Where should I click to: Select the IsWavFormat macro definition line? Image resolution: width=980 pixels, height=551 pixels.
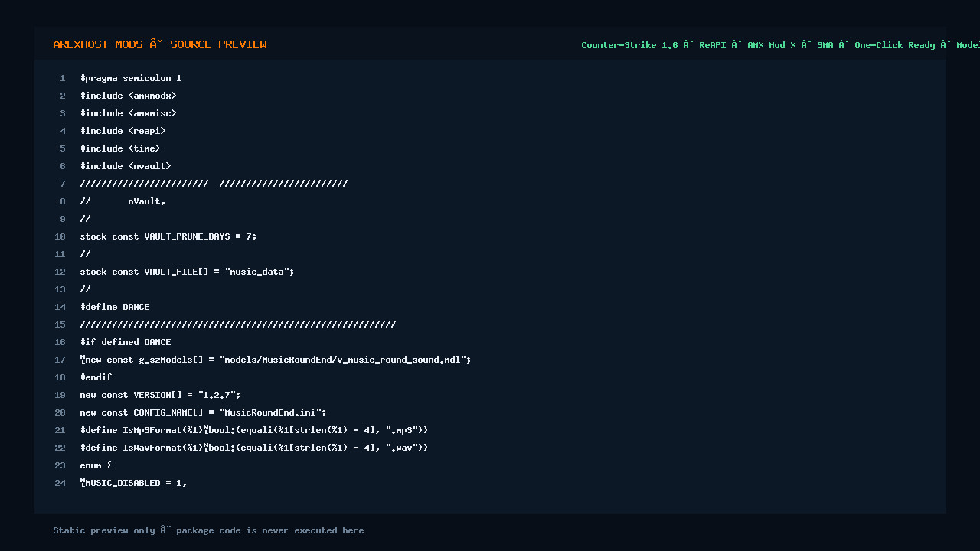[254, 448]
